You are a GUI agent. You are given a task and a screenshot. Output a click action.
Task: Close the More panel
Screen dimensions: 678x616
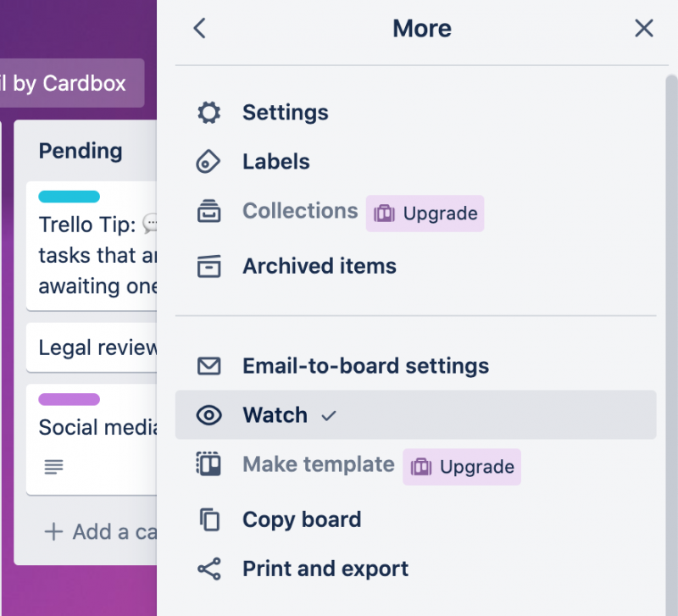click(644, 28)
